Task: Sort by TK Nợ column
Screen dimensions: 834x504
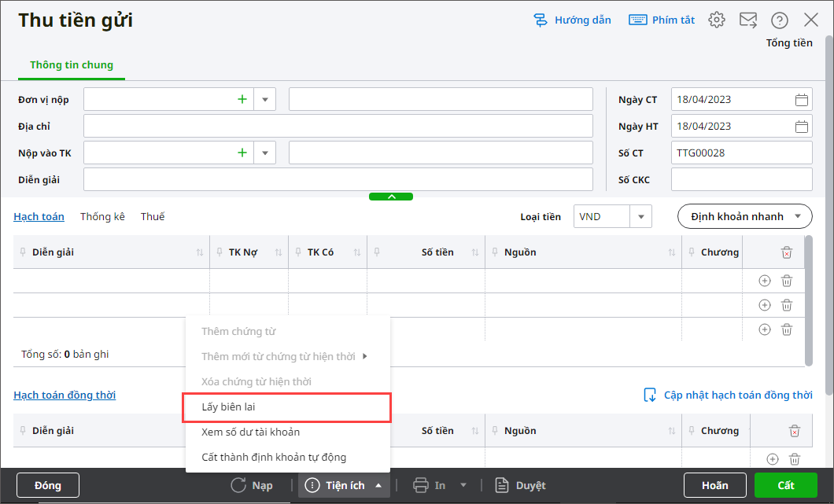Action: (x=279, y=252)
